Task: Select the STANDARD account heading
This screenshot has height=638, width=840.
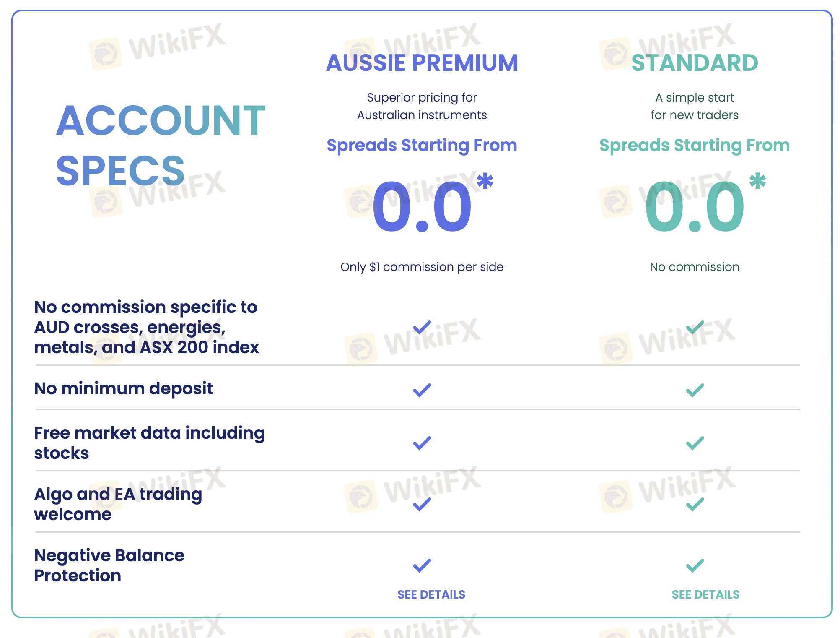Action: [695, 63]
